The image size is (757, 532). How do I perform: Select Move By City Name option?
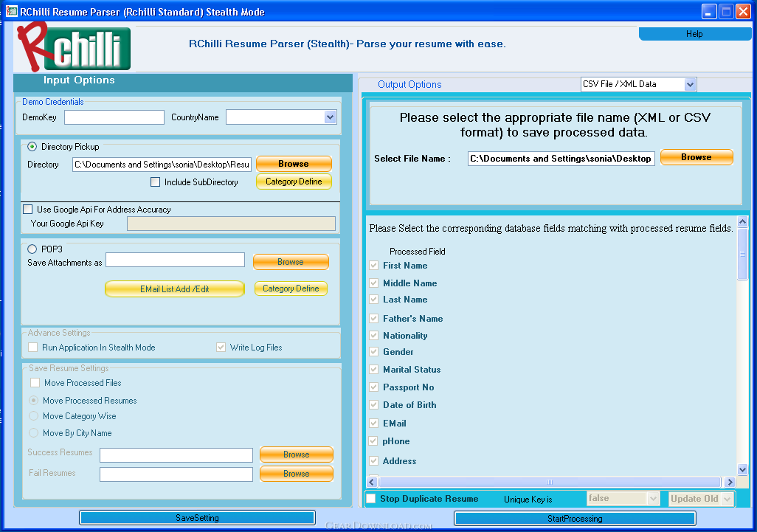point(34,432)
